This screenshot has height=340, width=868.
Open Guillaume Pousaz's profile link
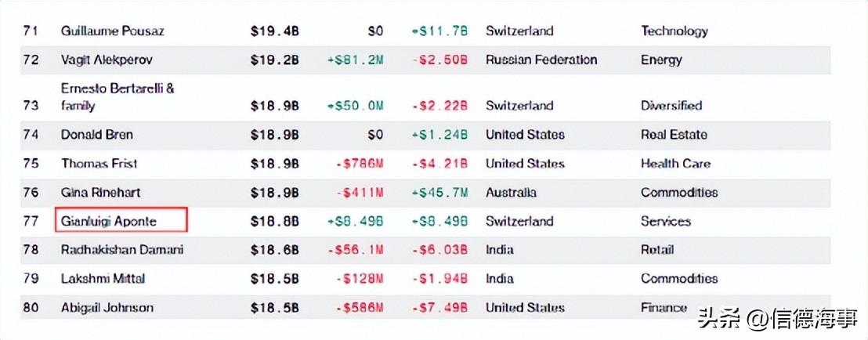pyautogui.click(x=112, y=31)
